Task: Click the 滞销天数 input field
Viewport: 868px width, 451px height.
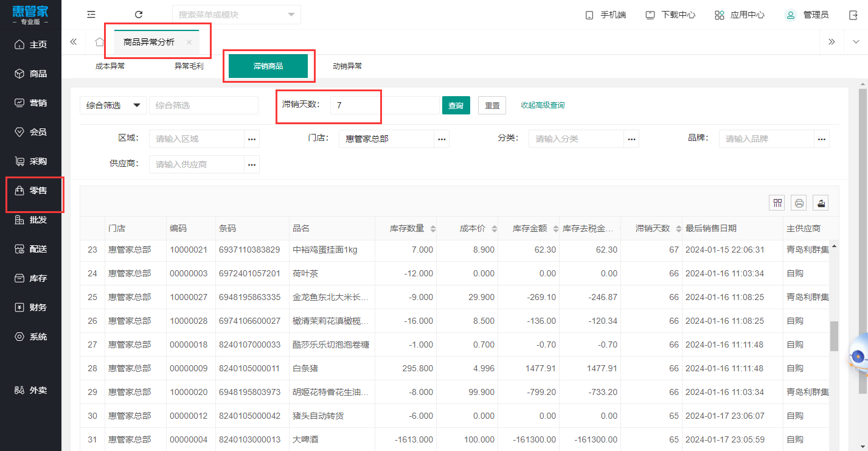Action: 384,105
